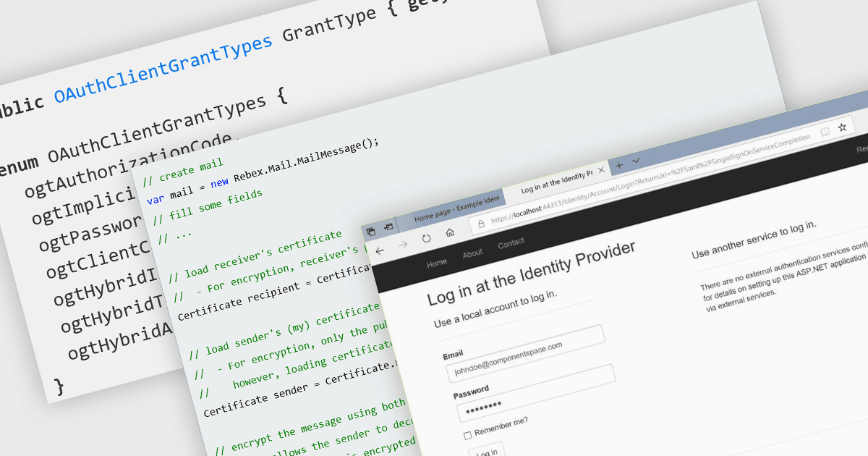Click 'Use a local account to log in.'
This screenshot has height=456, width=868.
click(x=495, y=309)
